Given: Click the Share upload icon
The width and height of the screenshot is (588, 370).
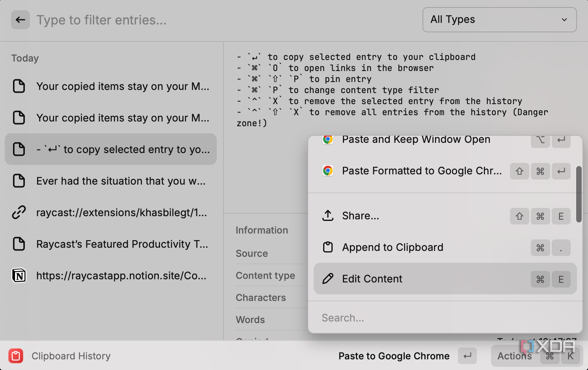Looking at the screenshot, I should (328, 215).
